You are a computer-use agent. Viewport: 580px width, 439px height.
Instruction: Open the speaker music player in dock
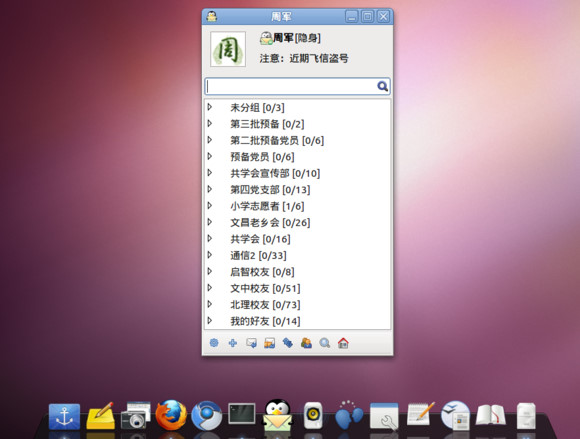click(313, 416)
